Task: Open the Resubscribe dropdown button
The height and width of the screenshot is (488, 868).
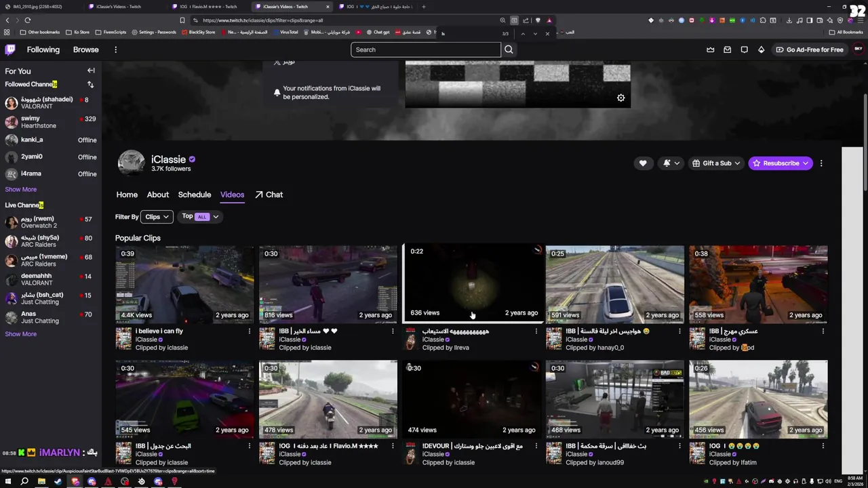Action: (781, 163)
